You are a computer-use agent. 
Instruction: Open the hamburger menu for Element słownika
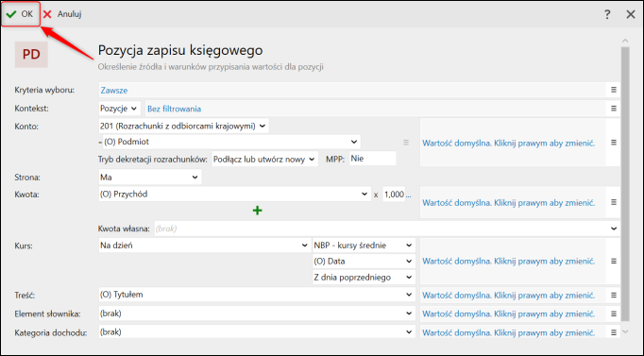614,314
